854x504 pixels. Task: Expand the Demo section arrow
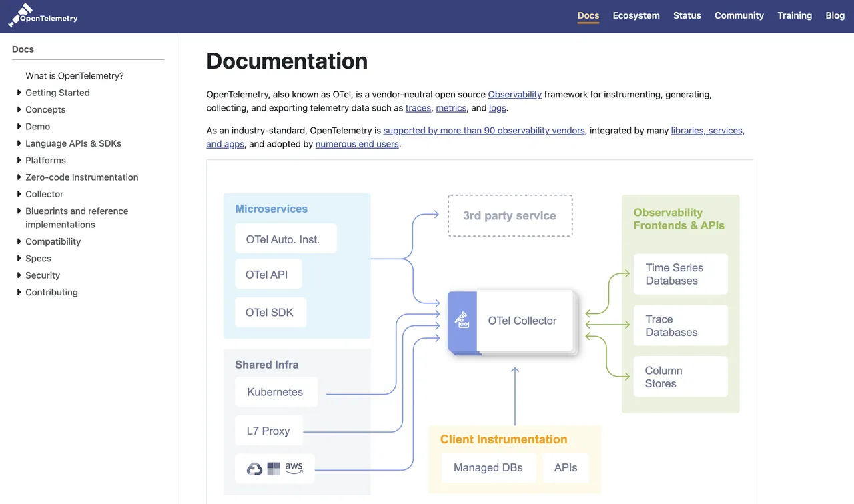pyautogui.click(x=19, y=126)
